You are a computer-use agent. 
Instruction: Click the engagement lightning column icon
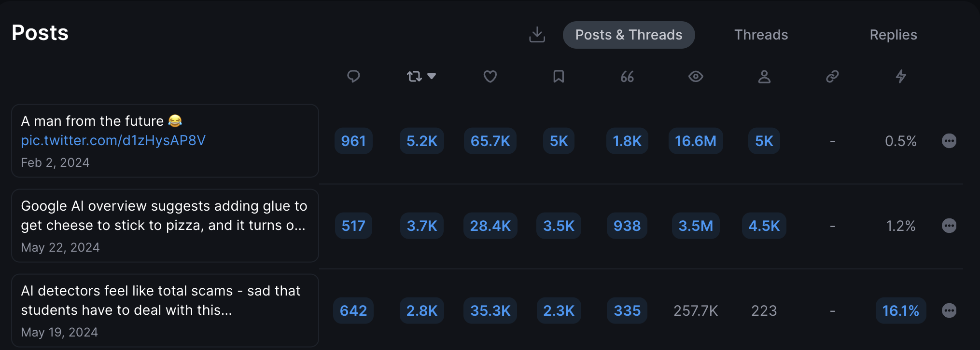(900, 76)
